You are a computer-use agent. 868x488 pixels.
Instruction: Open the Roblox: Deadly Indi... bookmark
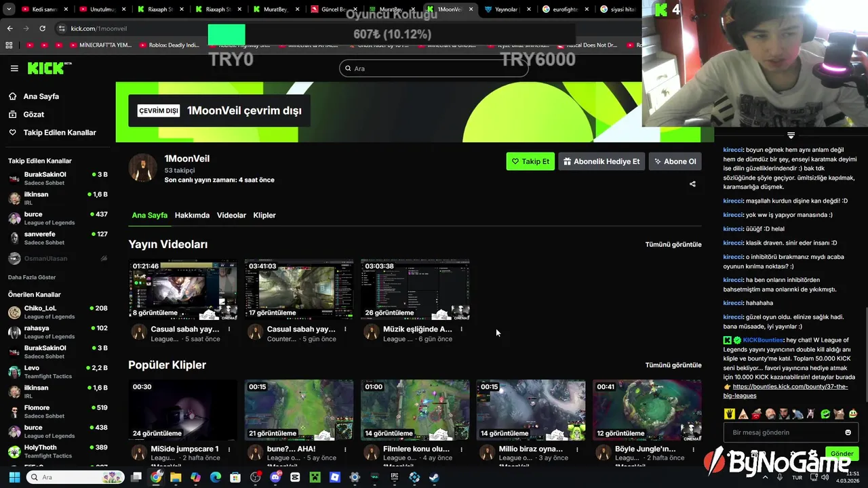169,45
